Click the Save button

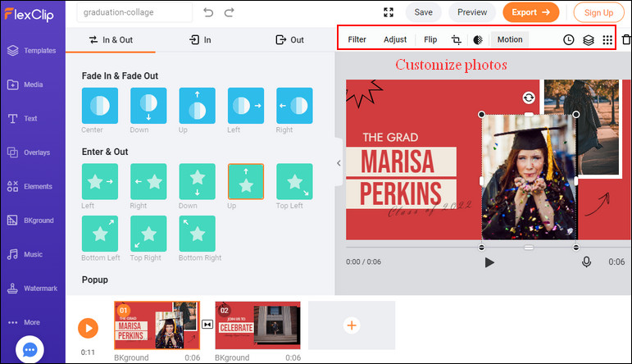pos(423,12)
